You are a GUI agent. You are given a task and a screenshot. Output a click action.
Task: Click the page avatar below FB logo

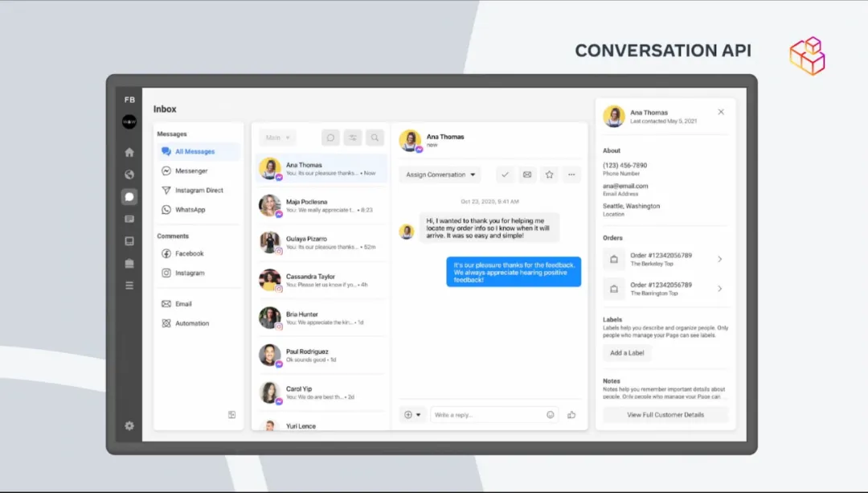coord(129,122)
